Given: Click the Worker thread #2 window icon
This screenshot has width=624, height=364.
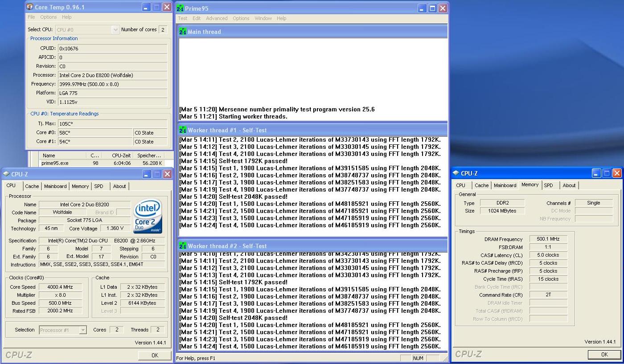Looking at the screenshot, I should pyautogui.click(x=183, y=246).
